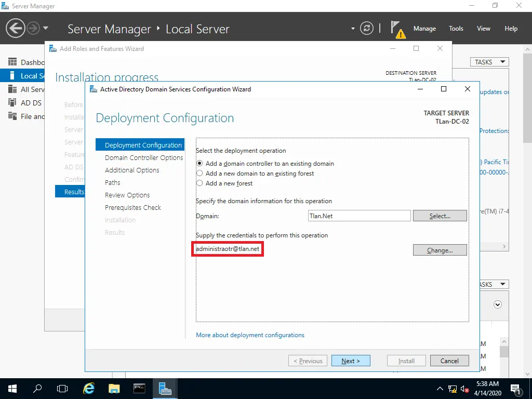Click the taskbar clock showing 5:38 AM
The width and height of the screenshot is (532, 399).
[x=487, y=389]
